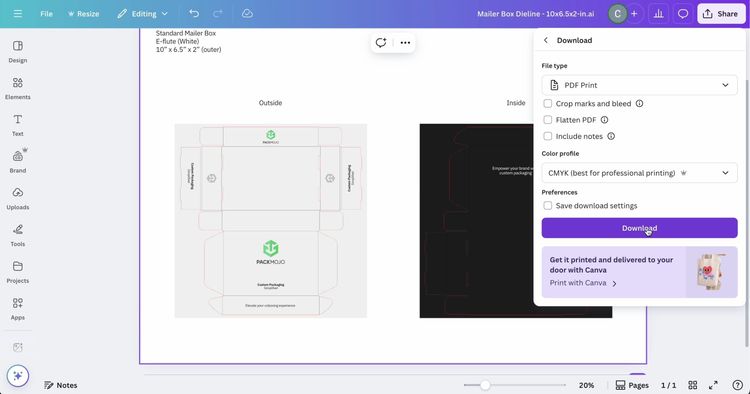Viewport: 750px width, 394px height.
Task: Open the printed tote bag promo image
Action: click(711, 272)
